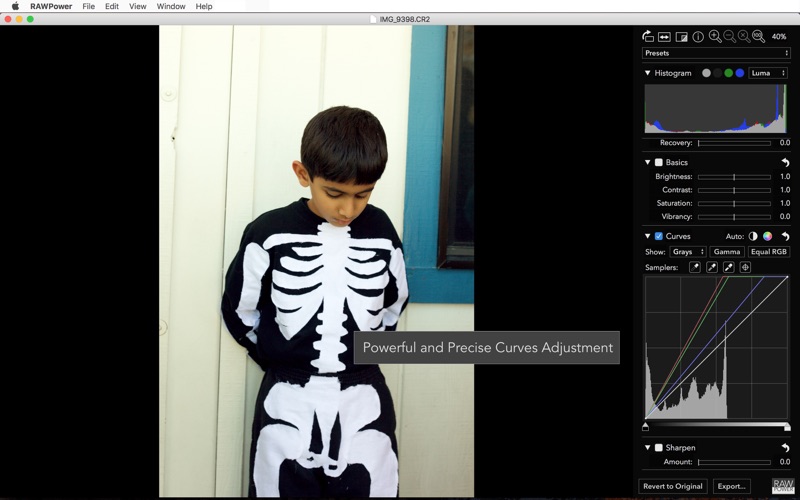Toggle the green histogram channel dot
The image size is (800, 500).
pos(729,73)
